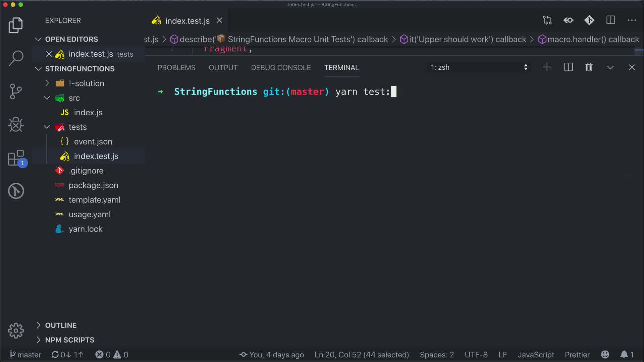Open Source Control view icon
The height and width of the screenshot is (362, 644).
(16, 91)
